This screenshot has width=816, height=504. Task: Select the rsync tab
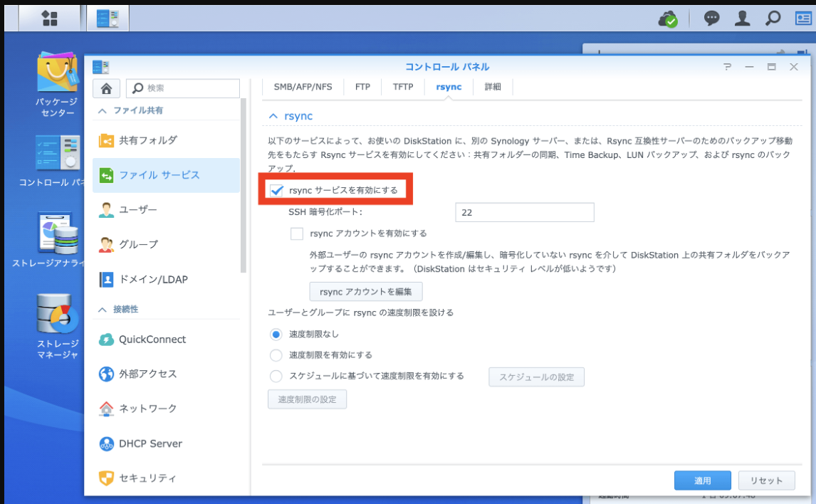pyautogui.click(x=449, y=87)
